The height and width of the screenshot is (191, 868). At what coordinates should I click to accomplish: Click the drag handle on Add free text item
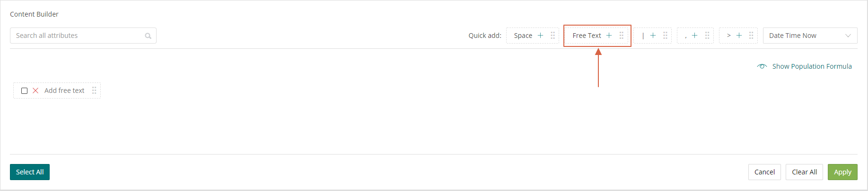click(x=94, y=91)
